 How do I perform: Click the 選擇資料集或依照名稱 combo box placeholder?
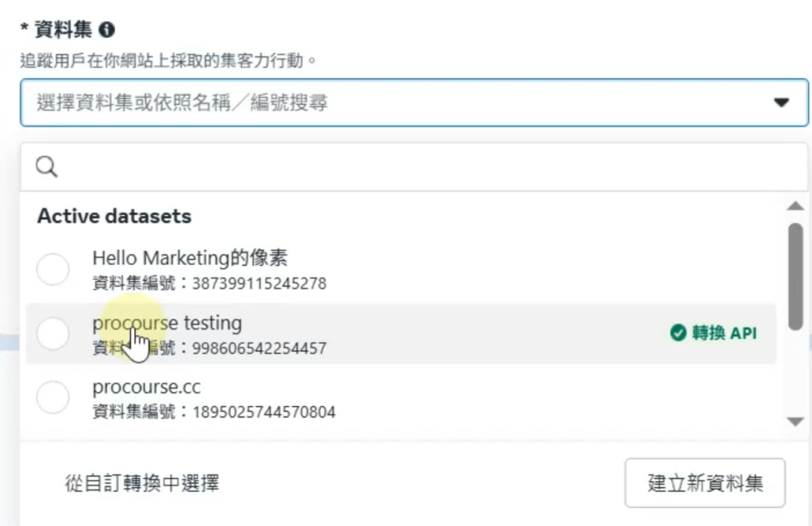click(182, 102)
